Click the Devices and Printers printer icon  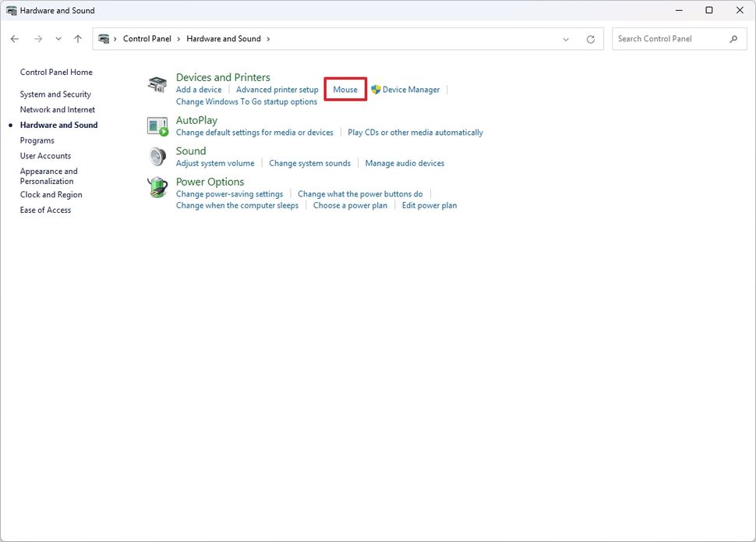(157, 83)
